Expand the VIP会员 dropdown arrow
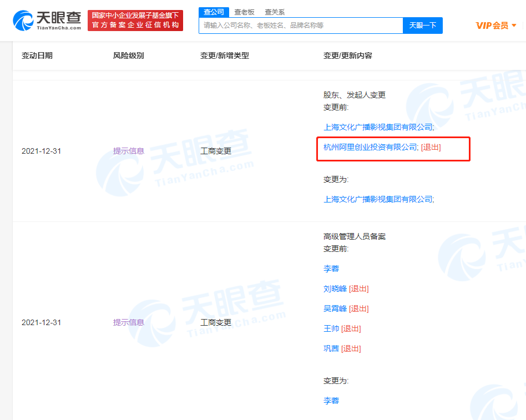 514,26
